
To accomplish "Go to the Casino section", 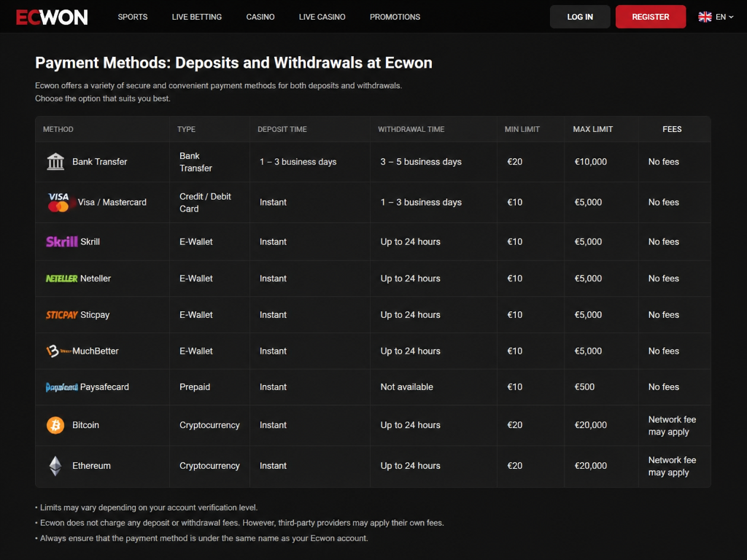I will [260, 17].
